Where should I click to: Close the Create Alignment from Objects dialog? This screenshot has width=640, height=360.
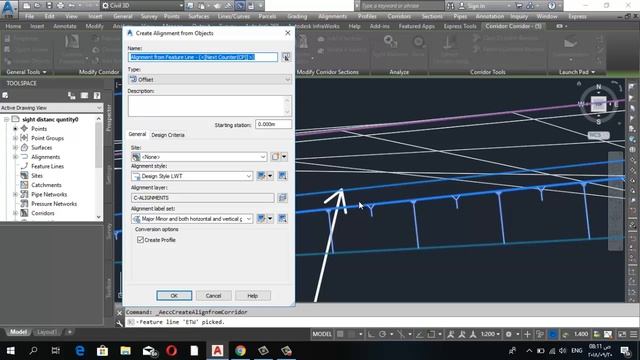pos(288,33)
